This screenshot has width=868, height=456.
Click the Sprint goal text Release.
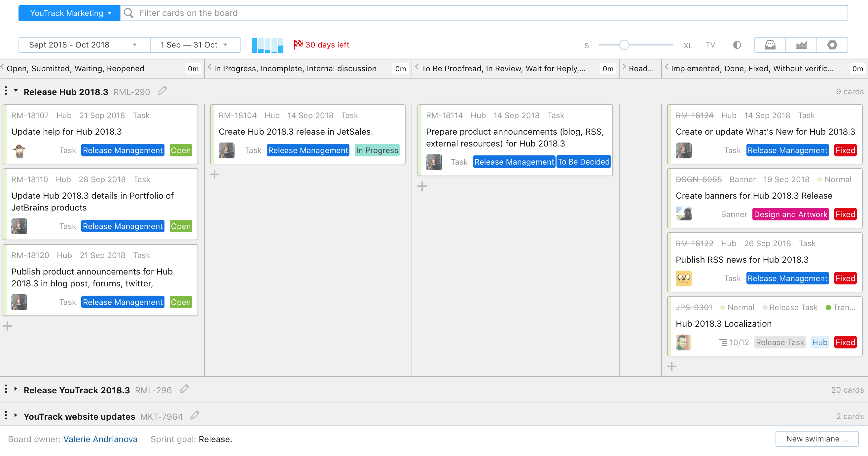click(x=215, y=439)
